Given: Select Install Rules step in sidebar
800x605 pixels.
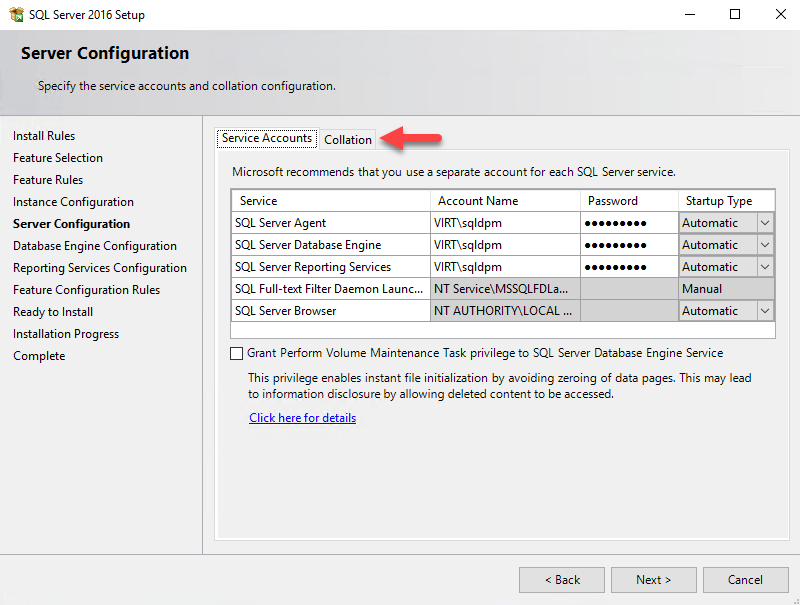Looking at the screenshot, I should (x=44, y=136).
